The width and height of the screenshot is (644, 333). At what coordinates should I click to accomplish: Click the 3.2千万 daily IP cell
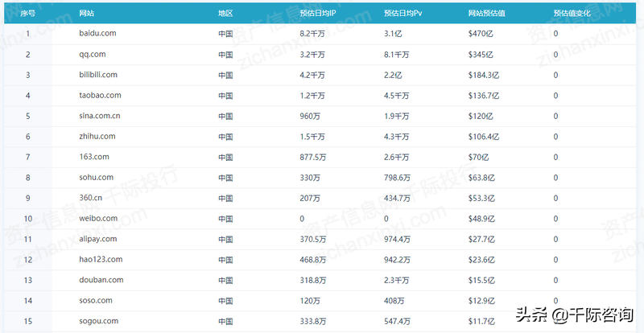tap(312, 55)
